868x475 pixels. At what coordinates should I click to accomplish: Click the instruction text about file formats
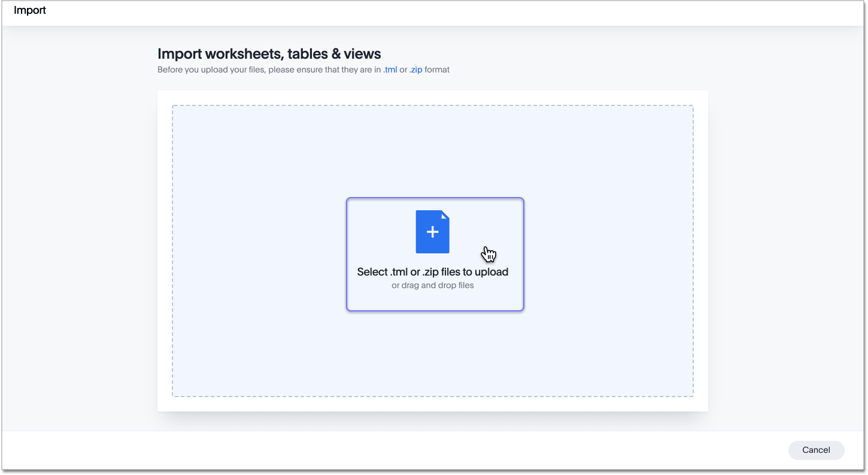tap(303, 69)
